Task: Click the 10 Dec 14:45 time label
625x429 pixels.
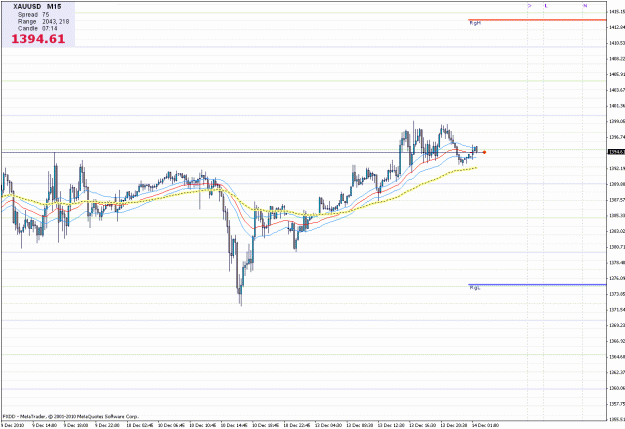Action: (234, 425)
